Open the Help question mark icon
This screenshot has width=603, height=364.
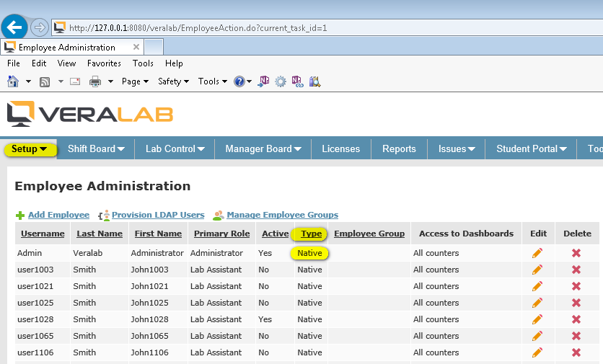tap(239, 81)
